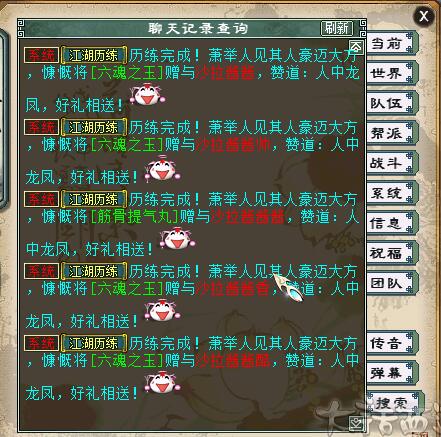441x437 pixels.
Task: Select the 弹幕 tab
Action: pyautogui.click(x=389, y=372)
